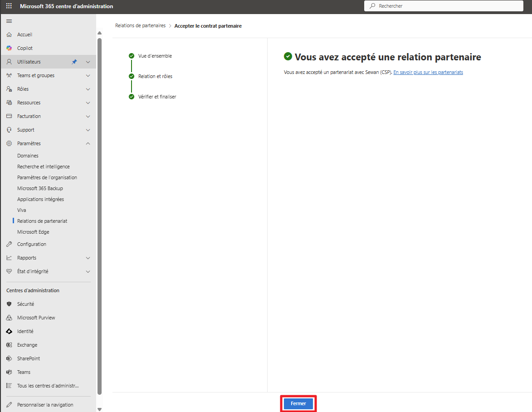The height and width of the screenshot is (412, 532).
Task: Select the Vérifier et finaliser step
Action: 157,97
